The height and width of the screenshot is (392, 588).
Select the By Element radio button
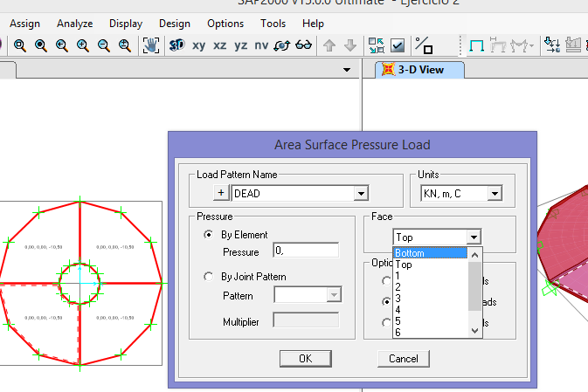click(x=208, y=234)
